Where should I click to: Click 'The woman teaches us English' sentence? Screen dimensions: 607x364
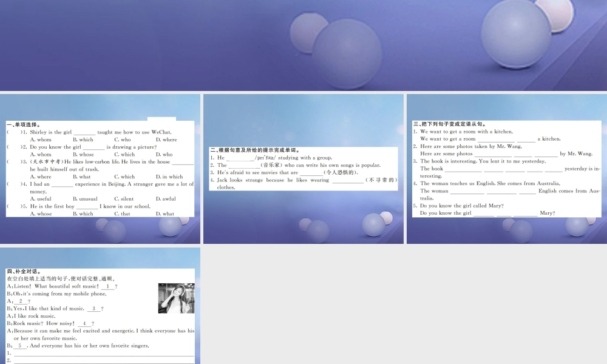(490, 183)
